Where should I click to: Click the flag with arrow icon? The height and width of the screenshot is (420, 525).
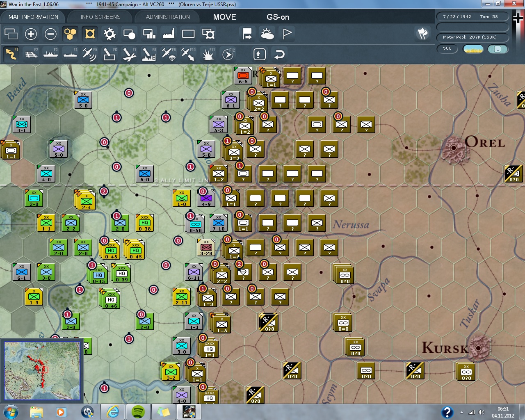tap(247, 34)
